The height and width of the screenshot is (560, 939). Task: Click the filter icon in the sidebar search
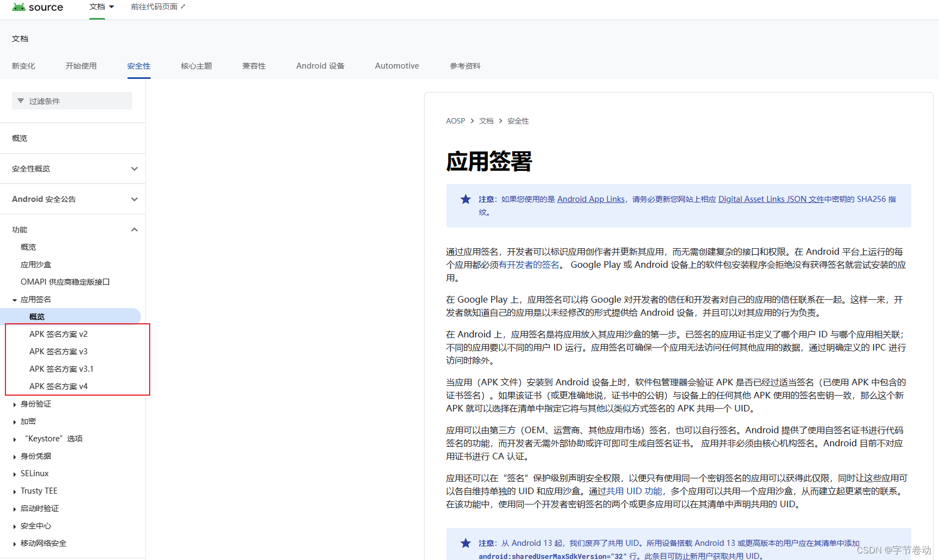21,101
